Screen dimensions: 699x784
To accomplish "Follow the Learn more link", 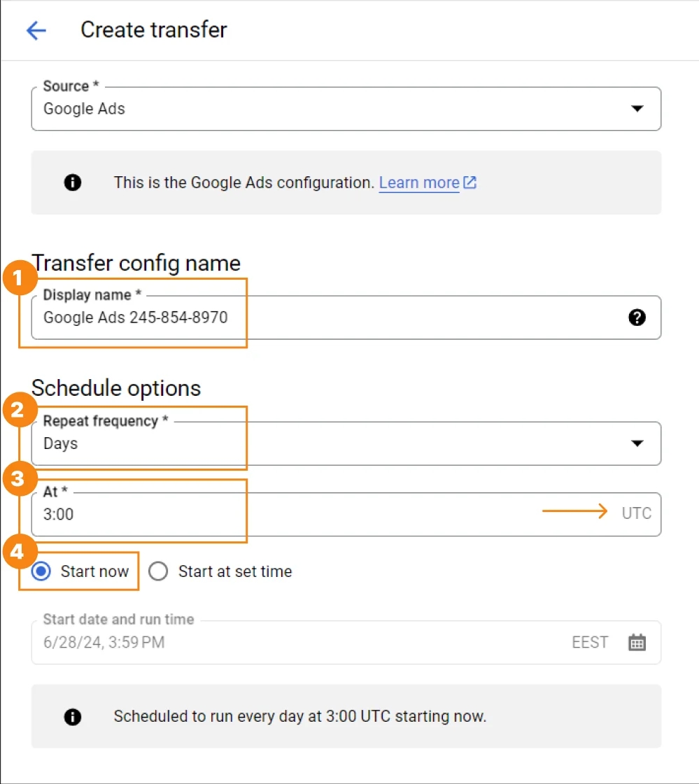I will pyautogui.click(x=419, y=183).
